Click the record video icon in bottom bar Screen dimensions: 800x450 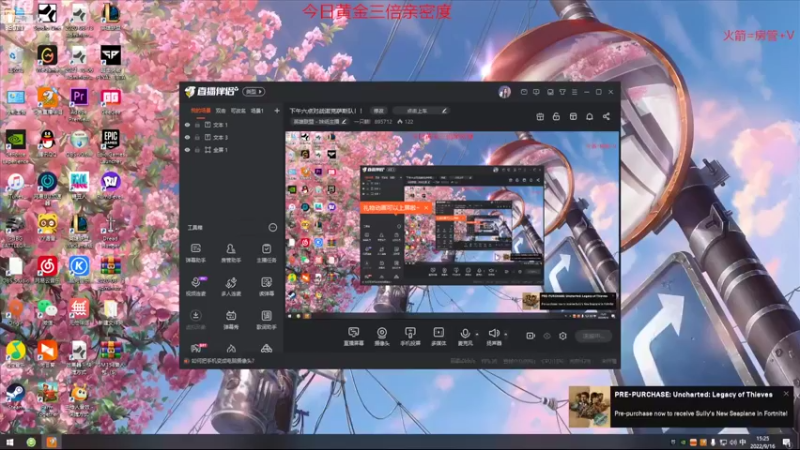pos(531,336)
